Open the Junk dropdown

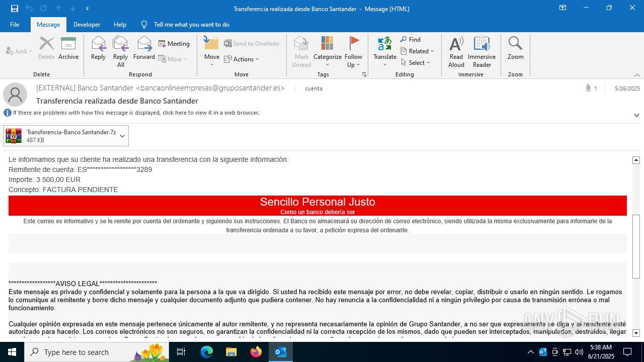[x=19, y=51]
